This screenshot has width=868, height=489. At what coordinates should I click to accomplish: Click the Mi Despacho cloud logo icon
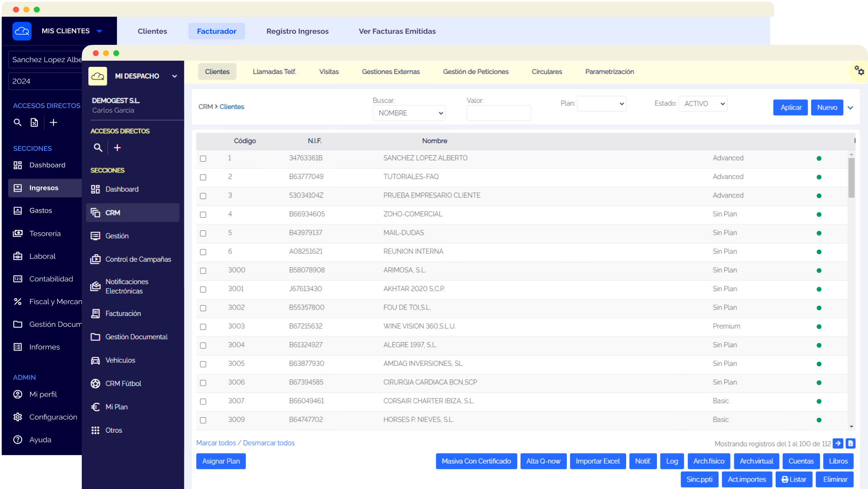[98, 76]
